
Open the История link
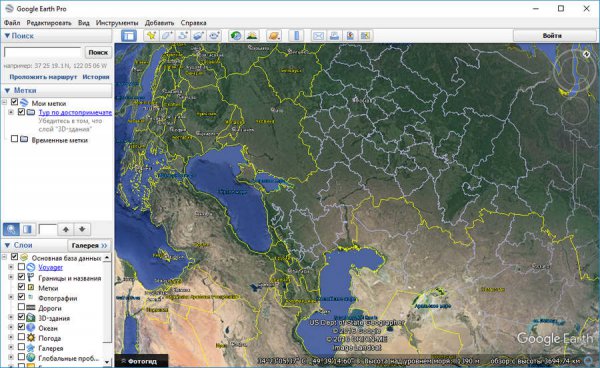96,77
